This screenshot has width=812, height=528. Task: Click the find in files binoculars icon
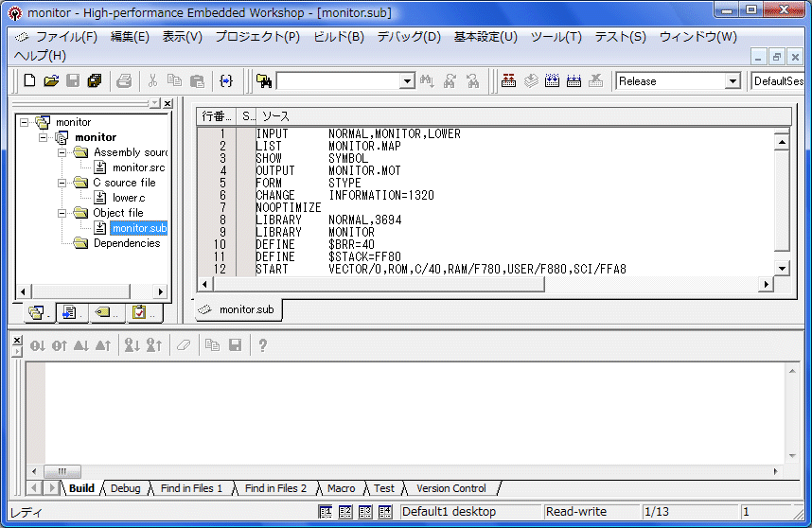pyautogui.click(x=264, y=80)
